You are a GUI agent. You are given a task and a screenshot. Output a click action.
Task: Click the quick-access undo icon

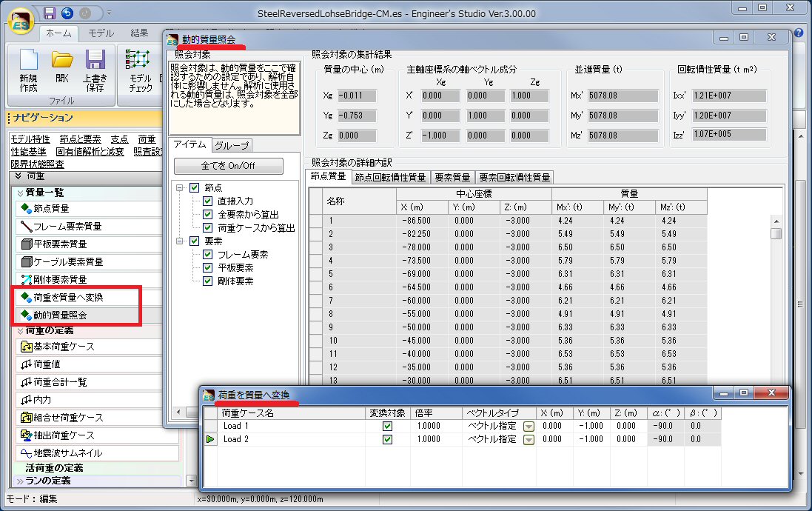(67, 13)
